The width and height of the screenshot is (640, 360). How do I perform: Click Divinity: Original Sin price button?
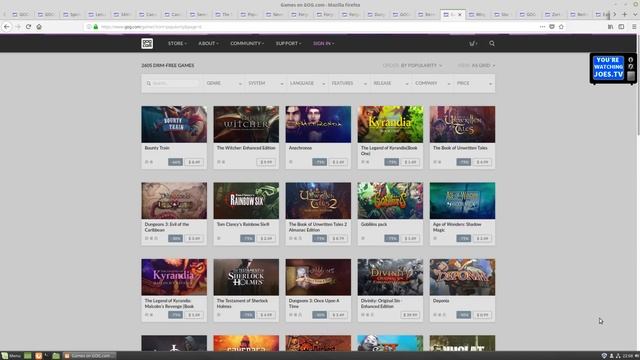(x=410, y=315)
